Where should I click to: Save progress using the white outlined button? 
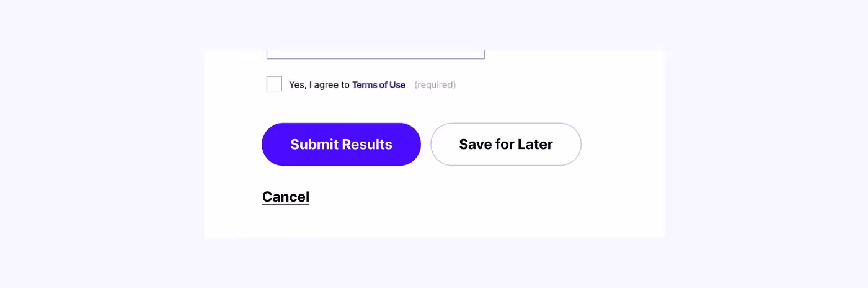pyautogui.click(x=506, y=145)
